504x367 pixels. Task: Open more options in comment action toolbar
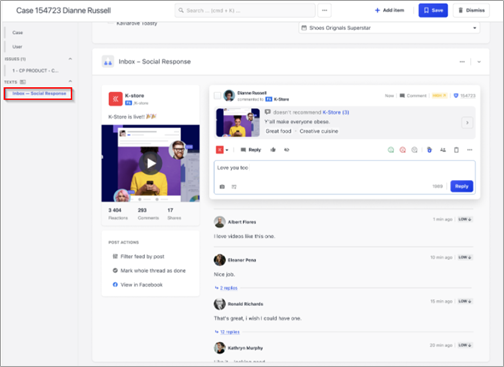pos(470,150)
